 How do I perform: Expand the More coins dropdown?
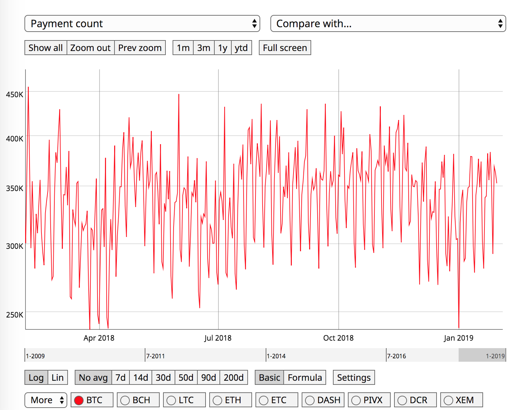click(46, 400)
